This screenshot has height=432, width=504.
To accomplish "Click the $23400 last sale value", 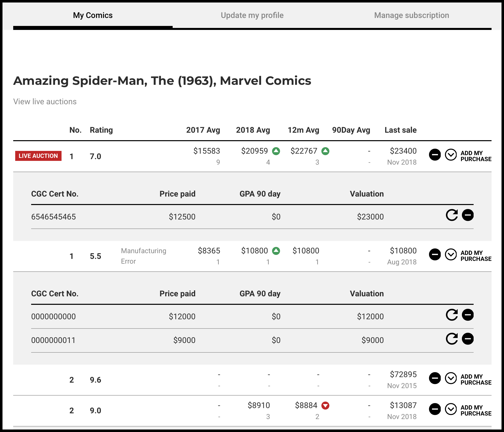I will coord(403,151).
